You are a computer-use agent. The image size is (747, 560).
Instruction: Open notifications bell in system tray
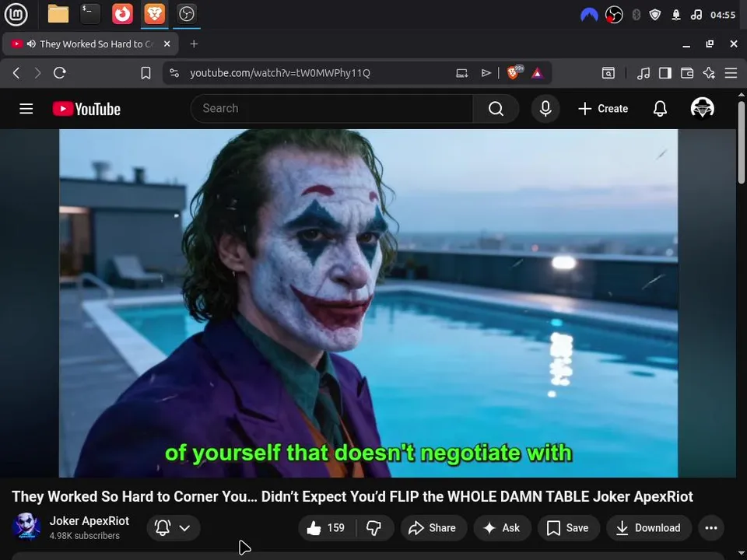click(676, 15)
